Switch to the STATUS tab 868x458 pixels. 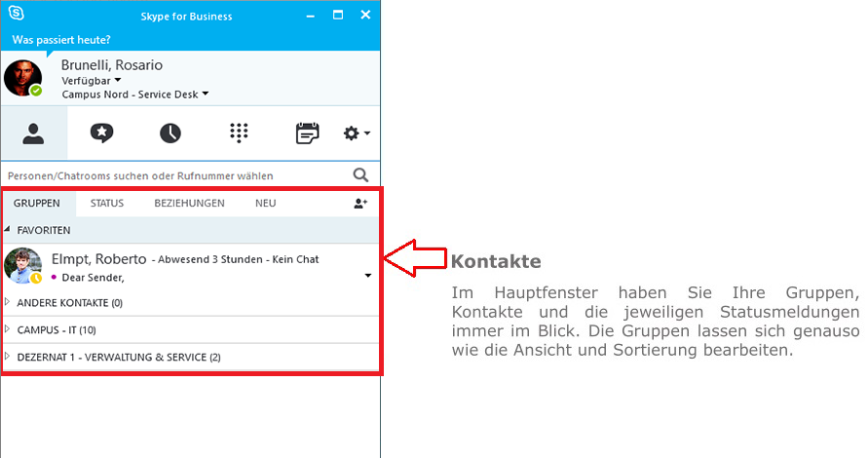tap(107, 204)
